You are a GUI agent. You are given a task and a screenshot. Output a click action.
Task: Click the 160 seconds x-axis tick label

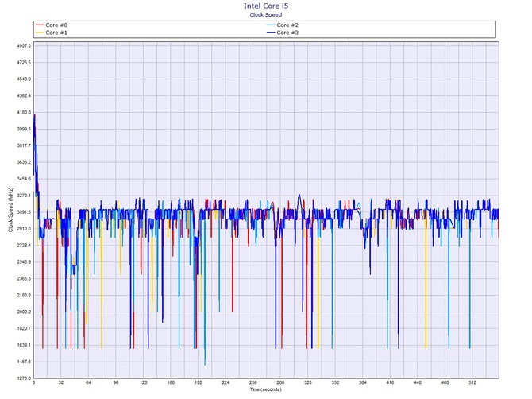tap(171, 382)
